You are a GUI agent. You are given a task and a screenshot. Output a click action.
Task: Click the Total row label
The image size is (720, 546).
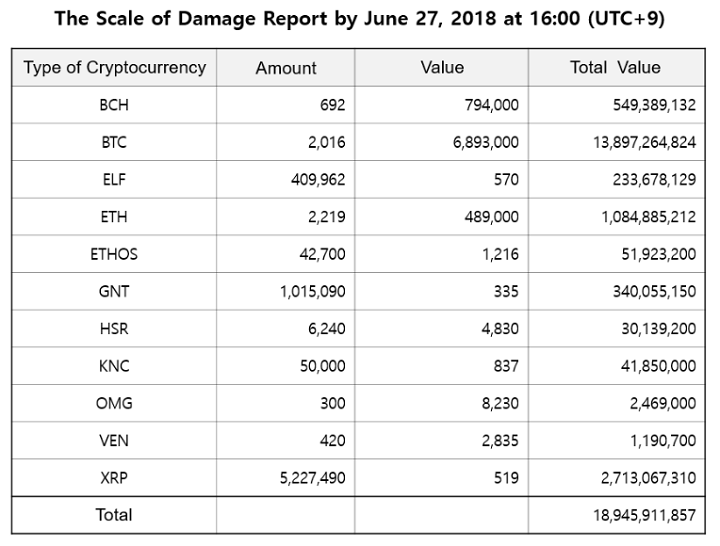[x=114, y=515]
